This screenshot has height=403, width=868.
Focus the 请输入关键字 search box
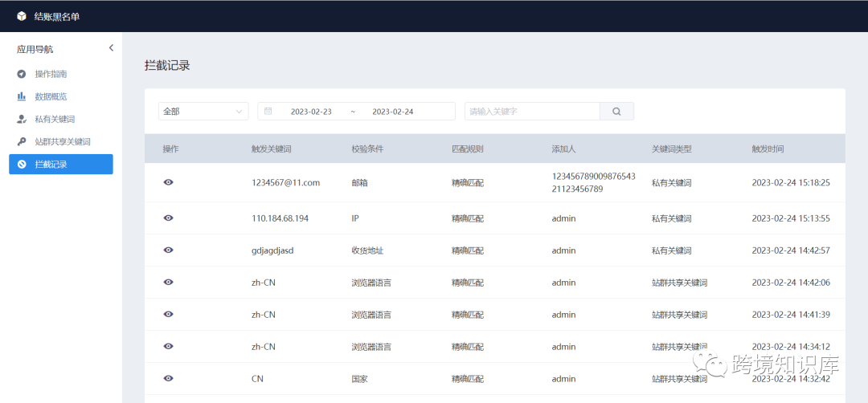[532, 112]
